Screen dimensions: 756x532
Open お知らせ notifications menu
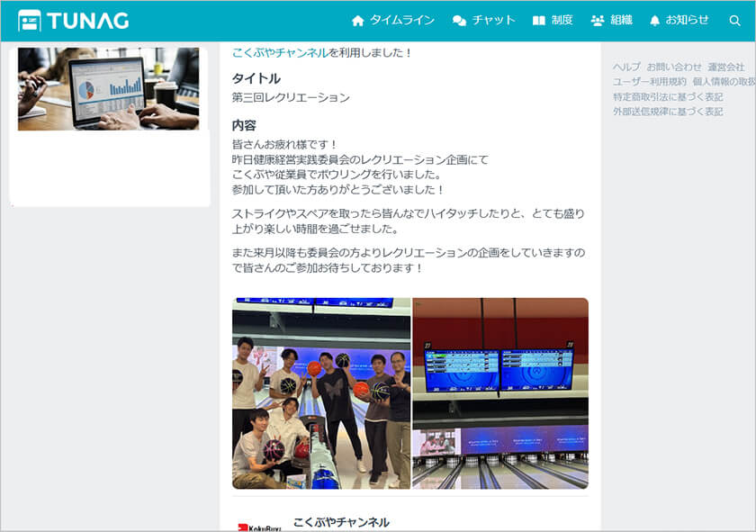[x=687, y=20]
